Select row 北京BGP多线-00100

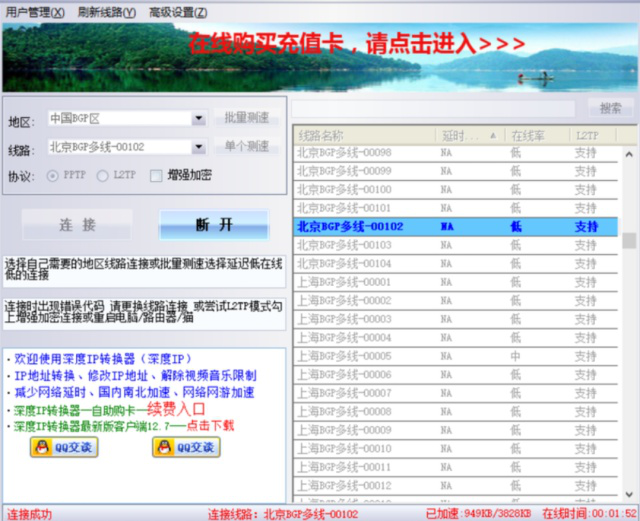click(456, 190)
